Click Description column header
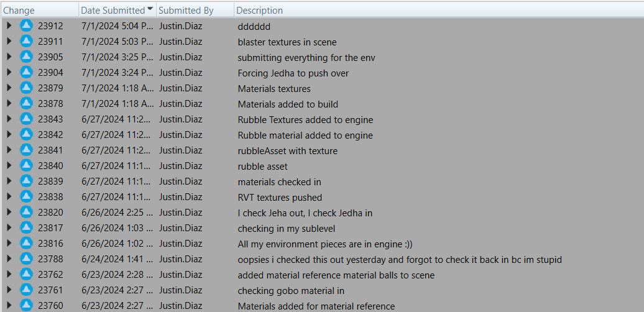 point(260,10)
